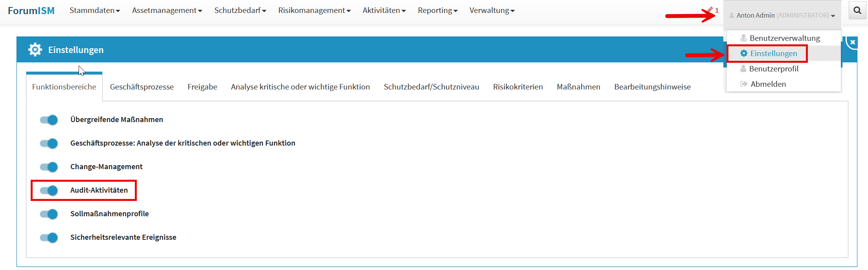Disable the Audit-Aktivitäten toggle

click(49, 190)
